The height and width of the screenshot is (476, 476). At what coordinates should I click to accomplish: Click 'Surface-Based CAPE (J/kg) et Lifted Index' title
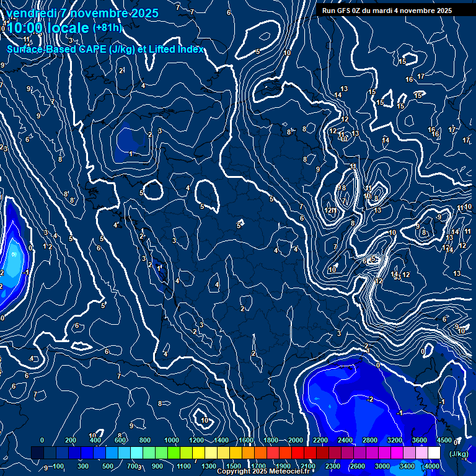105,49
